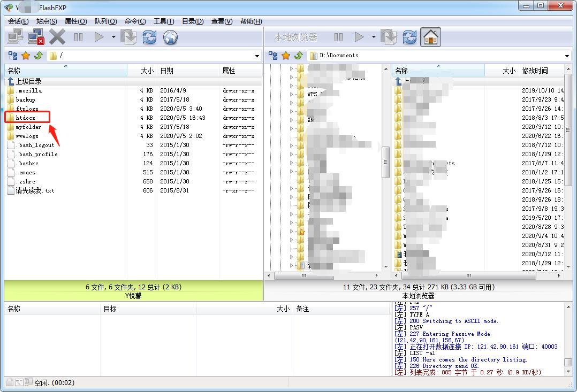Open the 目录(D) menu
Screen dimensions: 577x392
[x=193, y=21]
